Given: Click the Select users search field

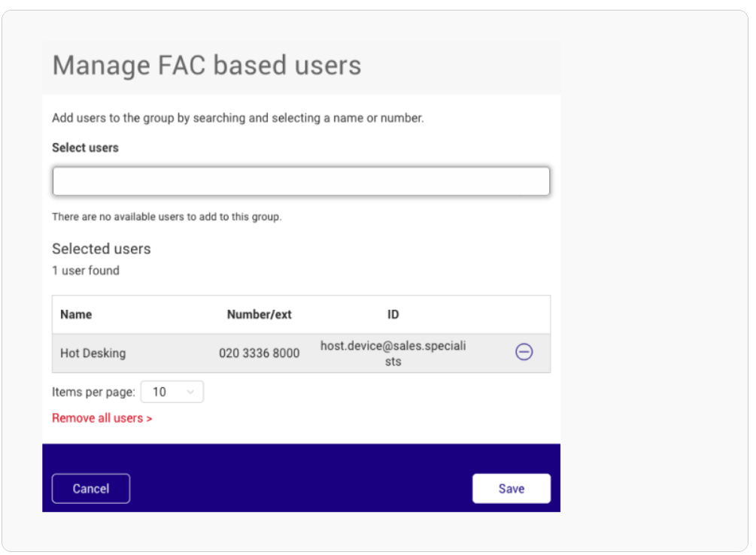Looking at the screenshot, I should (301, 181).
